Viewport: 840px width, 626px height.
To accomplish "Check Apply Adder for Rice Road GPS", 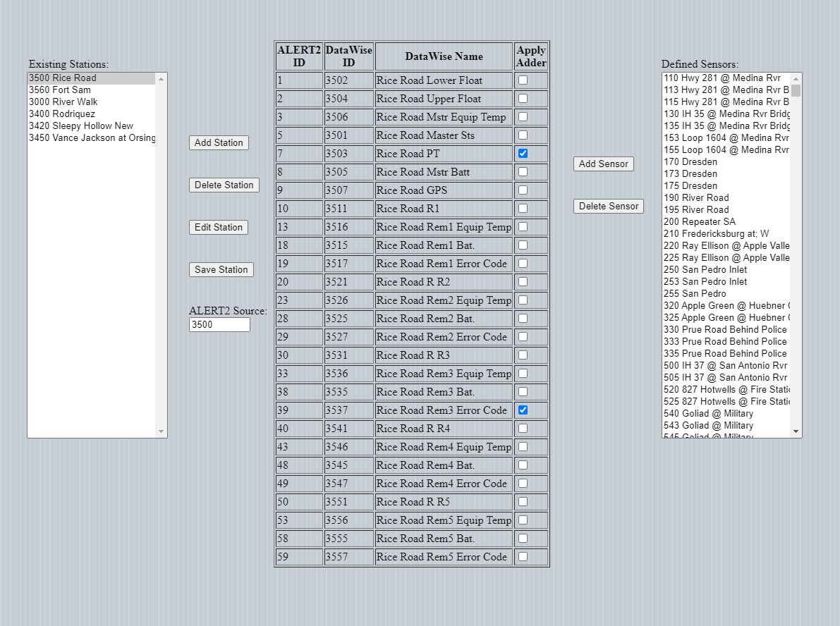I will pos(523,190).
